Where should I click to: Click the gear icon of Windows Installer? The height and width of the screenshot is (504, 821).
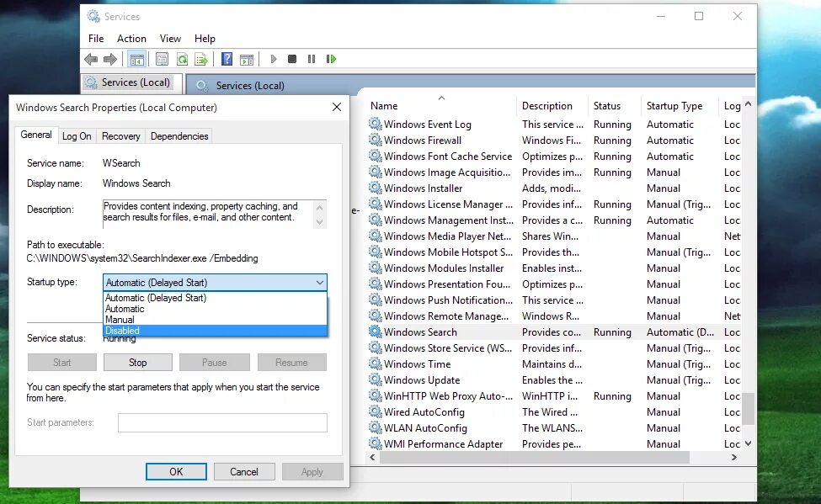tap(375, 188)
